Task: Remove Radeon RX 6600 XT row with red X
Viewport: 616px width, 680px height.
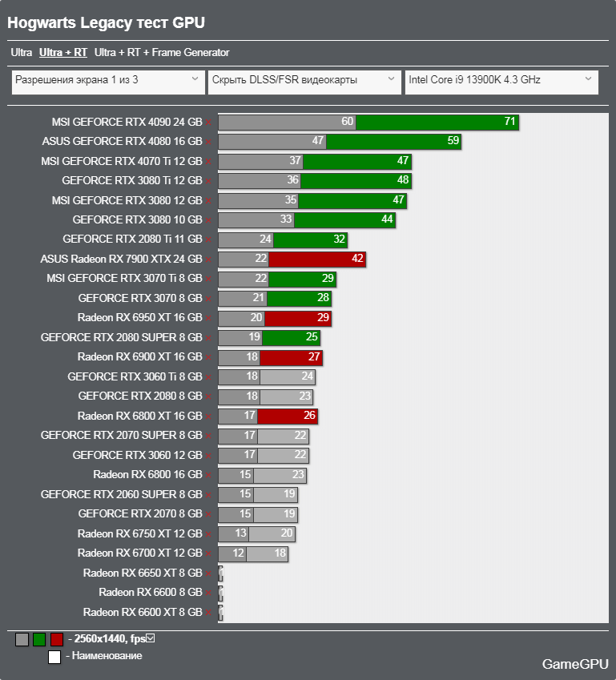Action: [x=208, y=613]
